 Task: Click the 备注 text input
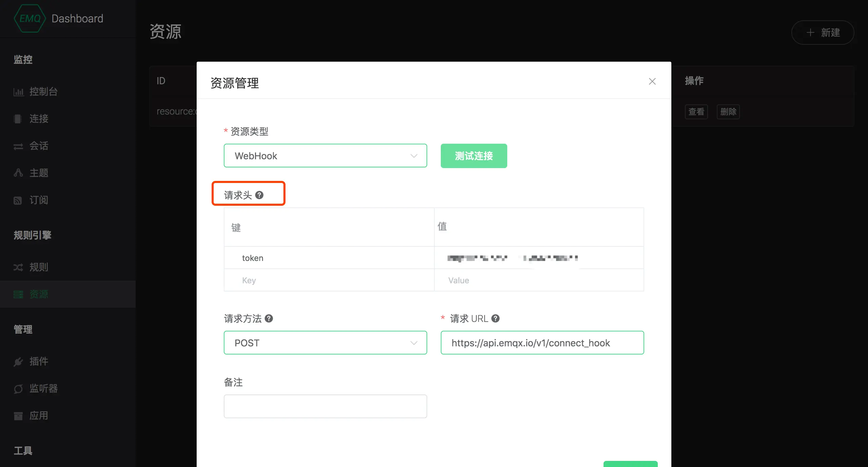tap(325, 406)
